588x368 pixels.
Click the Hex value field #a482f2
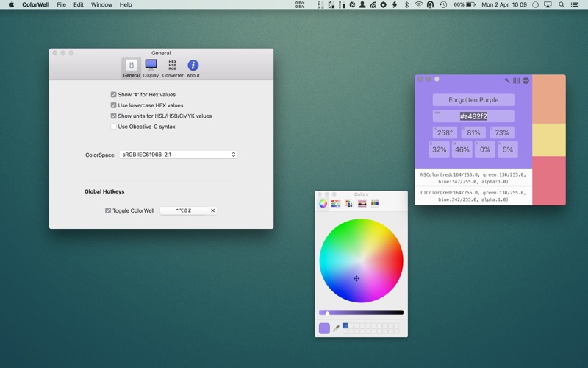click(473, 116)
